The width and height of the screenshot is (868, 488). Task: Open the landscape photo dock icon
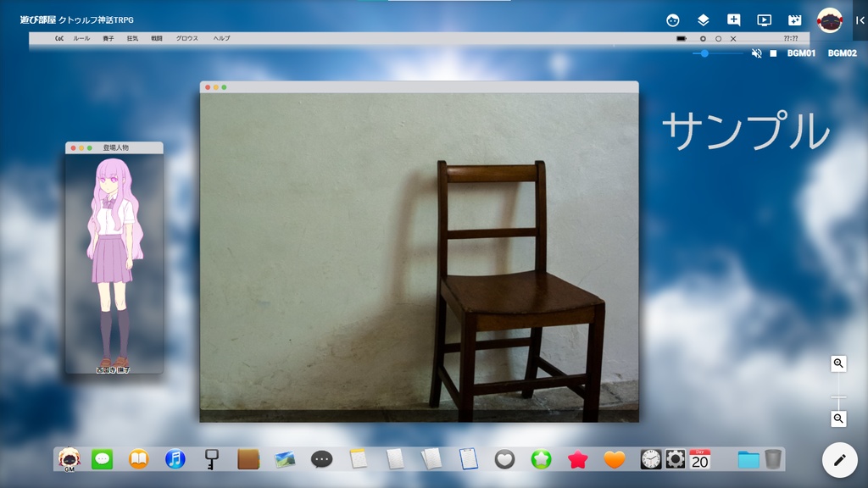(x=285, y=459)
